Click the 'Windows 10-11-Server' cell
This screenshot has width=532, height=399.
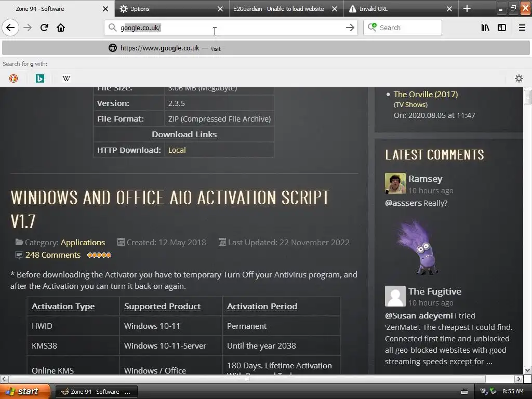tap(171, 345)
